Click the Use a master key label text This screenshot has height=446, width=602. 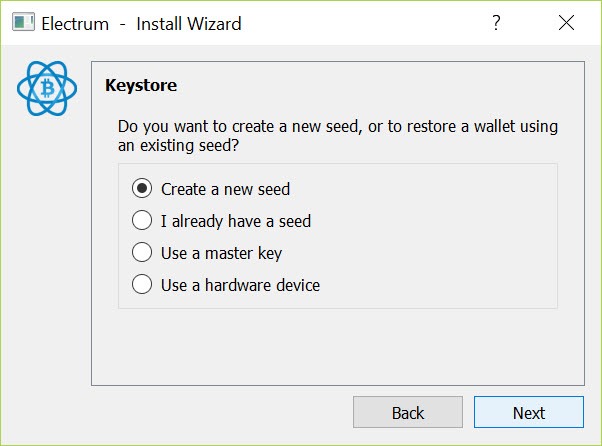(x=222, y=253)
